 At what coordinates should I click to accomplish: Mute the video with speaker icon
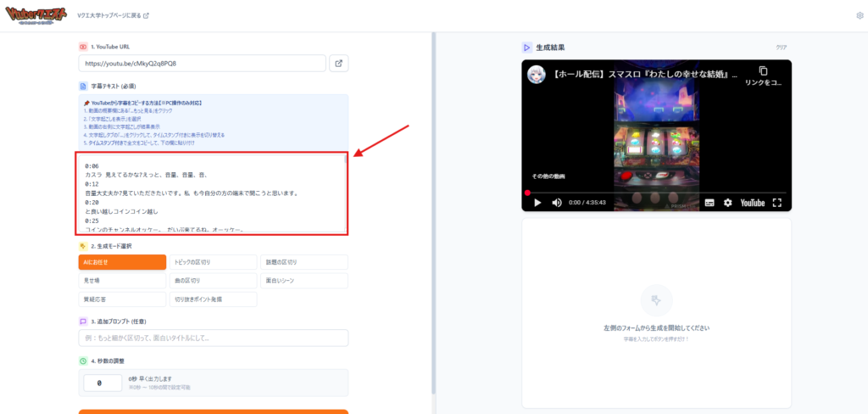coord(557,203)
